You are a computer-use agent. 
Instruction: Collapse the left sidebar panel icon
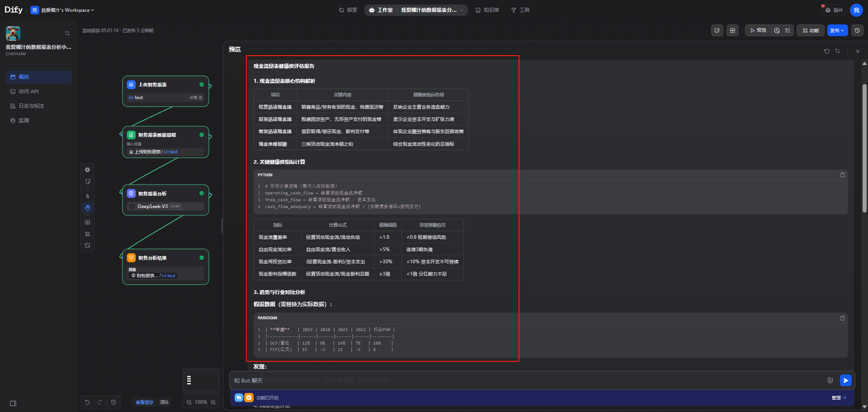[13, 403]
